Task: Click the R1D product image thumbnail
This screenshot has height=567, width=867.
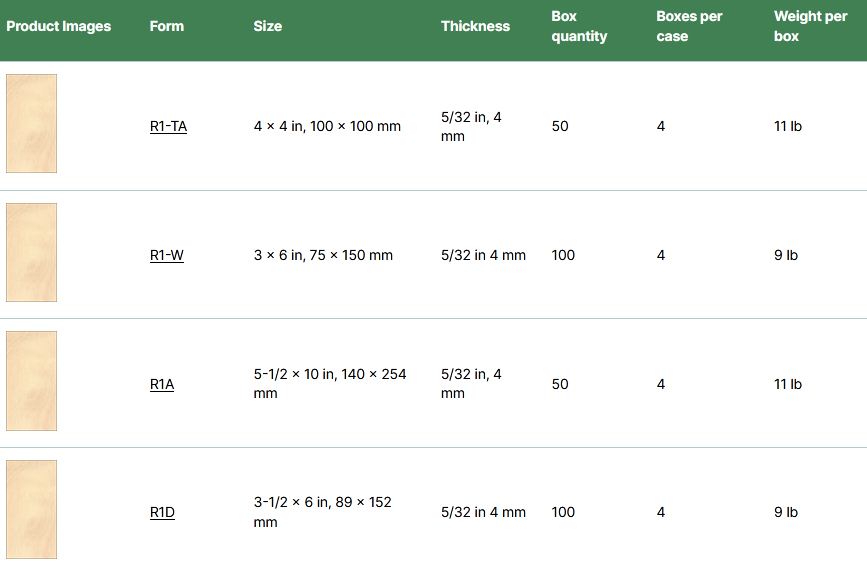Action: click(32, 509)
